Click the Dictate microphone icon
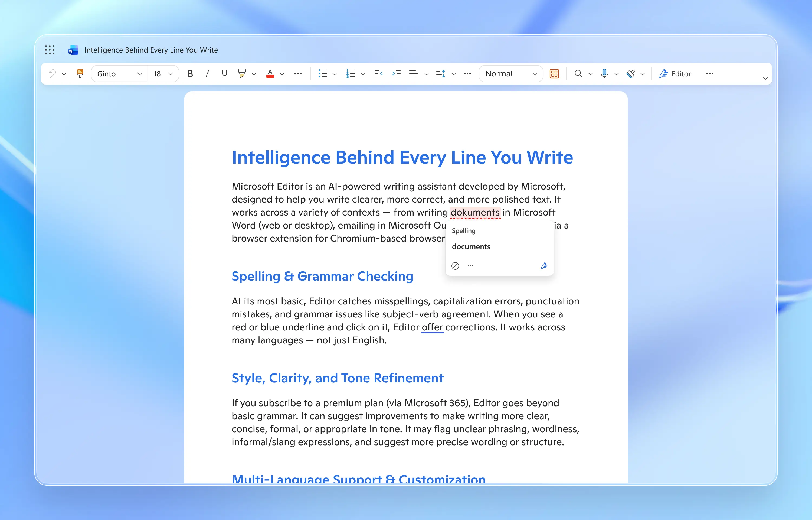The image size is (812, 520). pos(604,73)
